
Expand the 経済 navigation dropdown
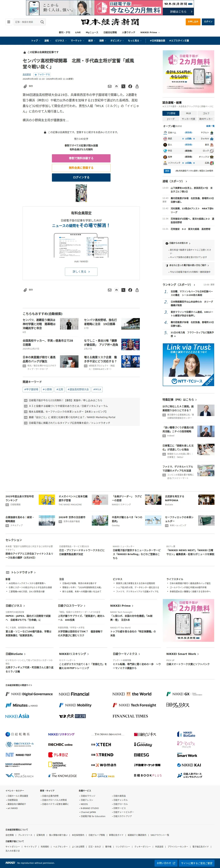click(x=92, y=40)
